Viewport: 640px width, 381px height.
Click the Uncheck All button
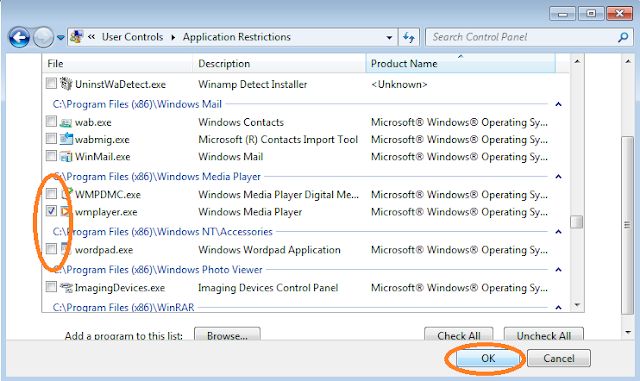click(x=544, y=335)
